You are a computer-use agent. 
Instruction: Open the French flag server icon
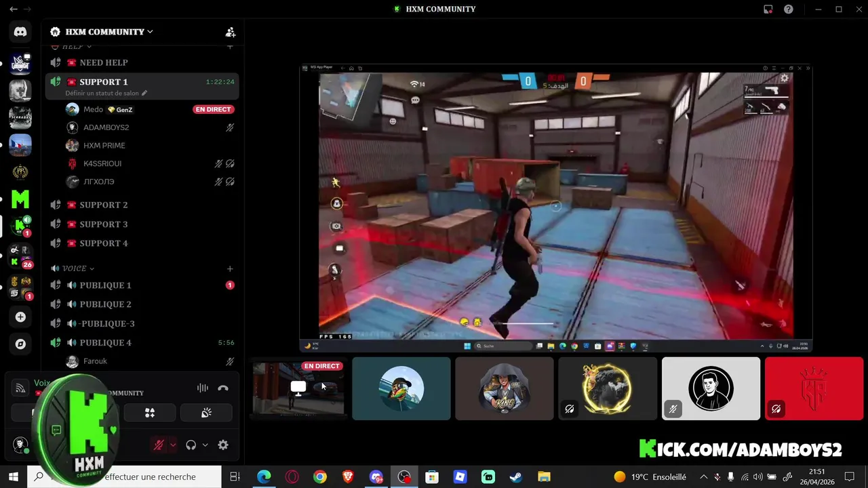click(x=20, y=144)
